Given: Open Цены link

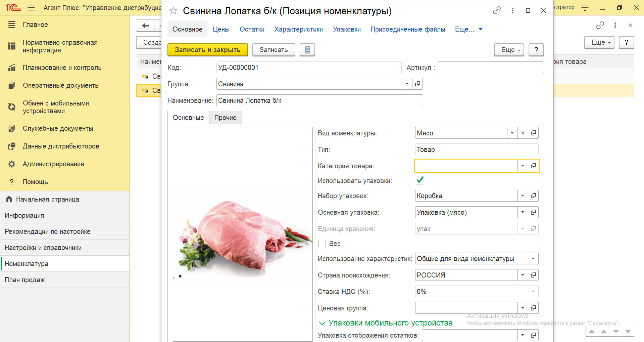Looking at the screenshot, I should tap(221, 29).
